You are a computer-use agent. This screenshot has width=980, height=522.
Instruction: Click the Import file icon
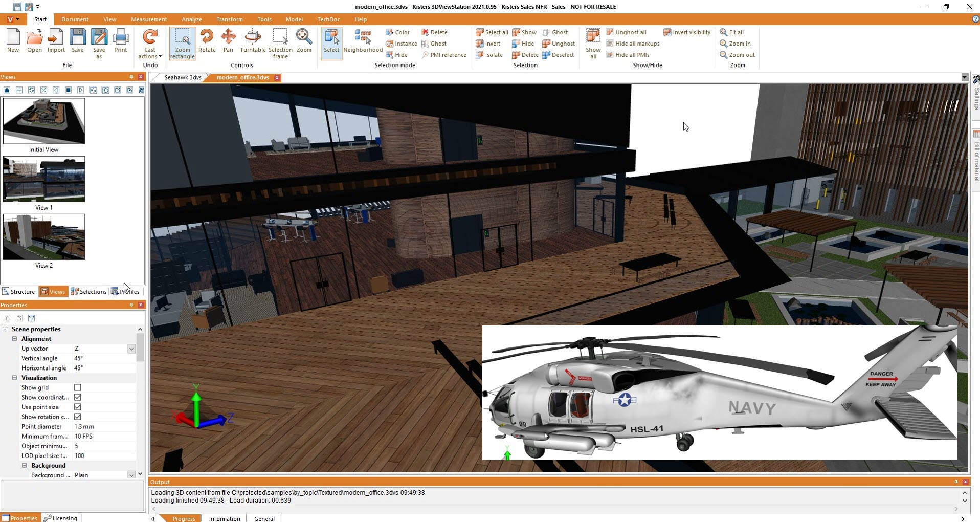point(56,41)
